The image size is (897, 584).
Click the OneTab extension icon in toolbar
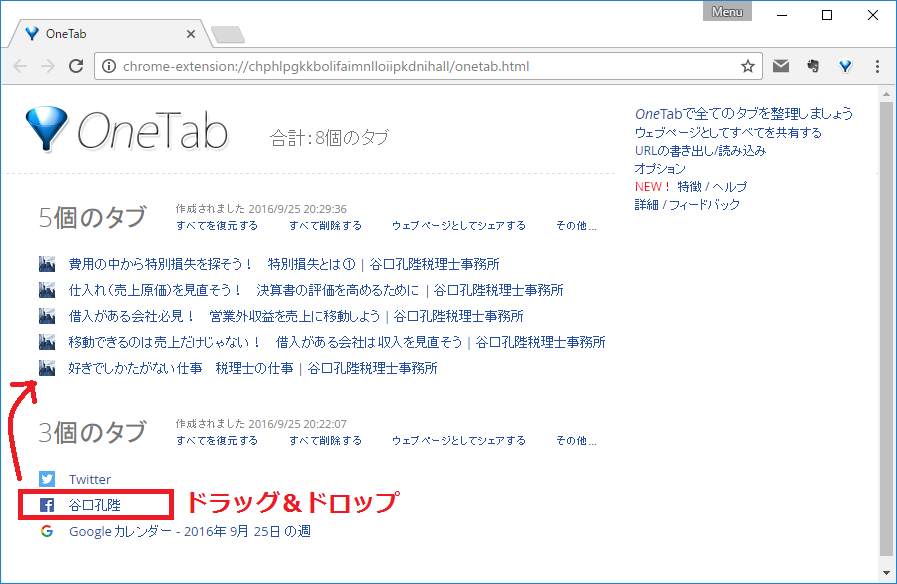coord(845,67)
